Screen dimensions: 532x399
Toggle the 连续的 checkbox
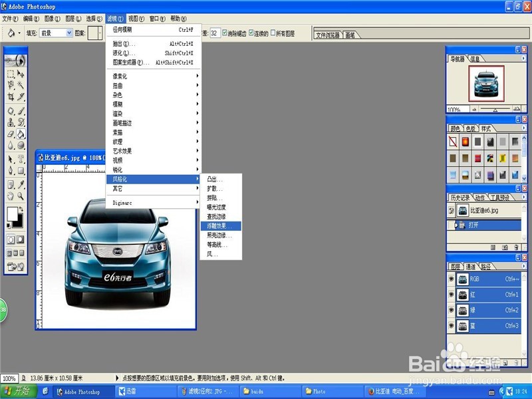click(x=251, y=33)
